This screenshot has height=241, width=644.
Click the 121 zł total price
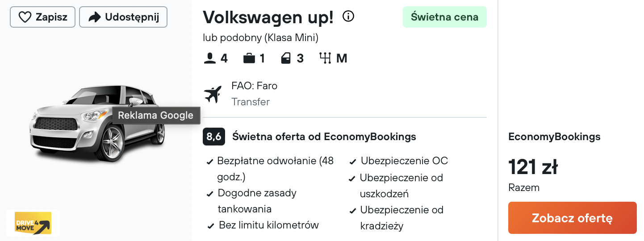[x=533, y=167]
